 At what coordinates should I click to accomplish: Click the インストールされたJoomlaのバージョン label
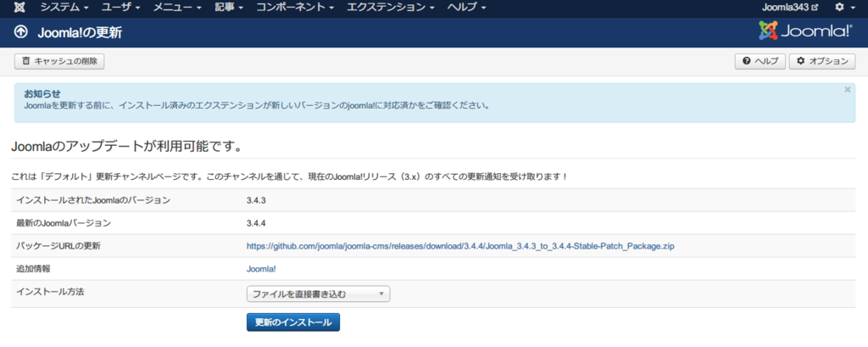[93, 200]
